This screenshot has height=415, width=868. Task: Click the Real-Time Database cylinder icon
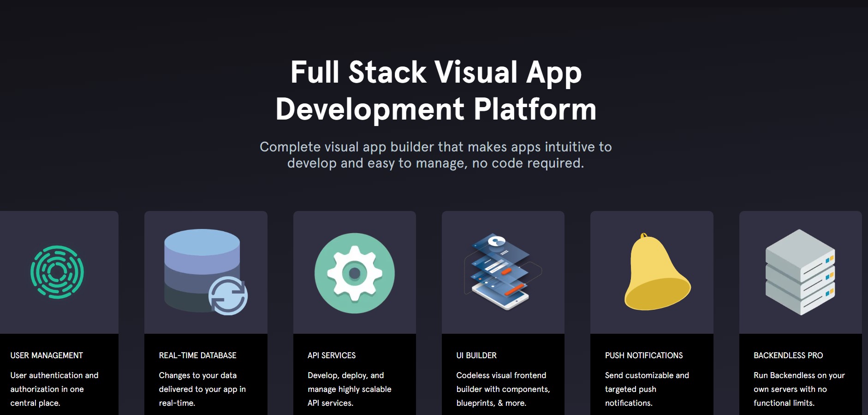click(206, 272)
